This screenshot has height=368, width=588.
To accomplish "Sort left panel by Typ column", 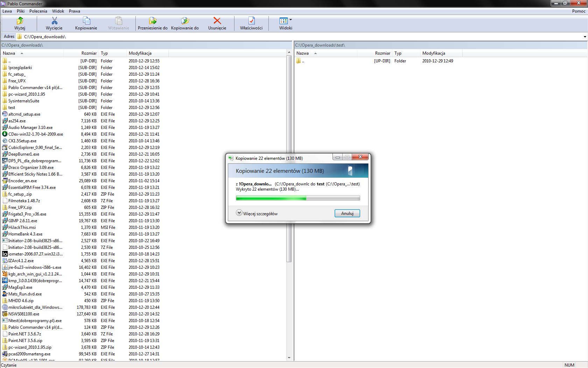I will (113, 53).
